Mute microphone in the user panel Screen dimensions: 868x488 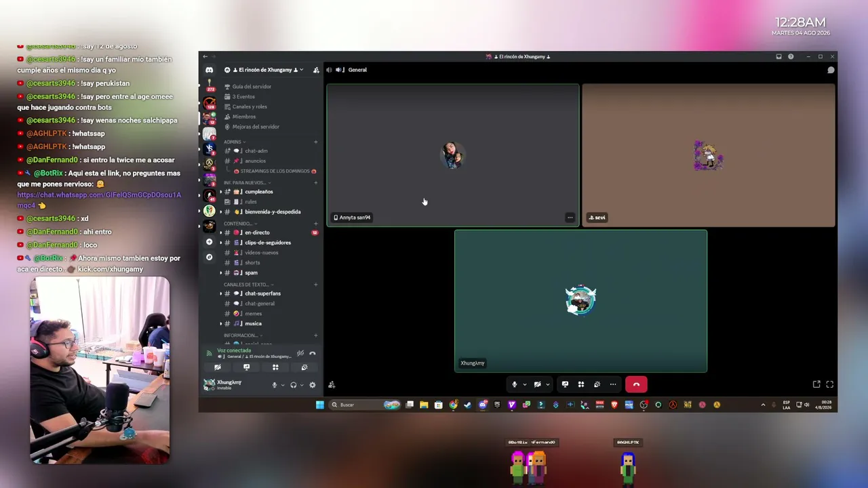tap(275, 385)
